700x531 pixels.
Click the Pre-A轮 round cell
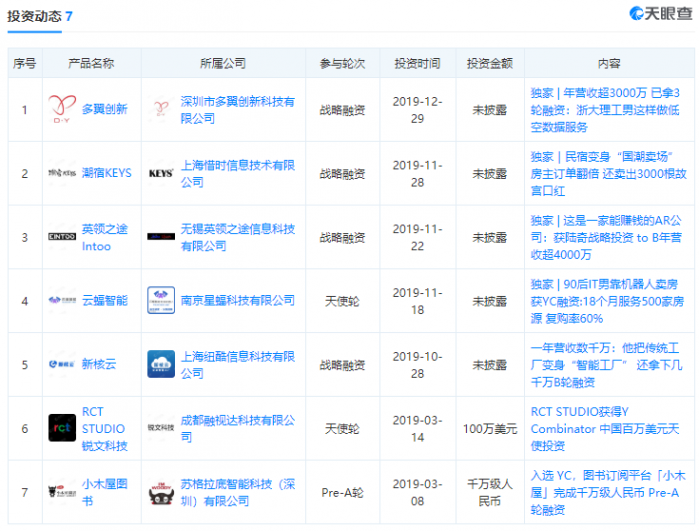[x=342, y=493]
